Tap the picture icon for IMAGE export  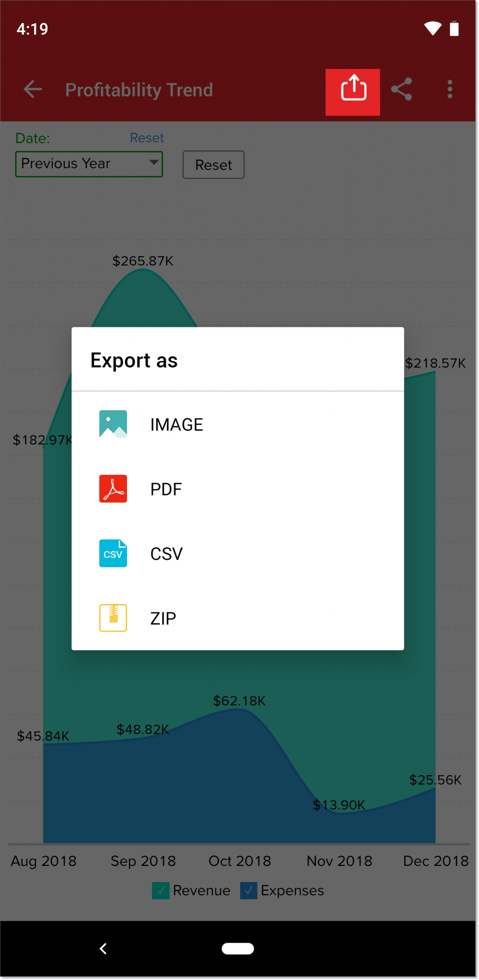pyautogui.click(x=113, y=424)
